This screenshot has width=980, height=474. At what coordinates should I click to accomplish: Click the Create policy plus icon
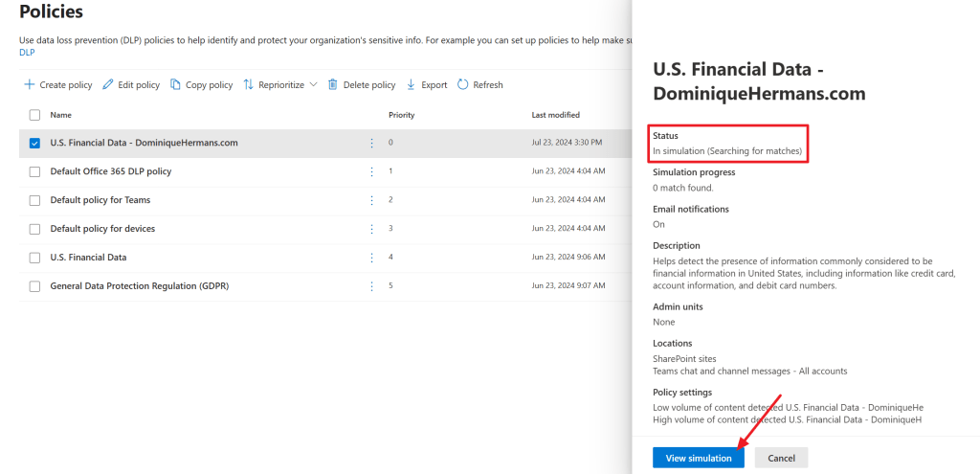click(x=29, y=85)
